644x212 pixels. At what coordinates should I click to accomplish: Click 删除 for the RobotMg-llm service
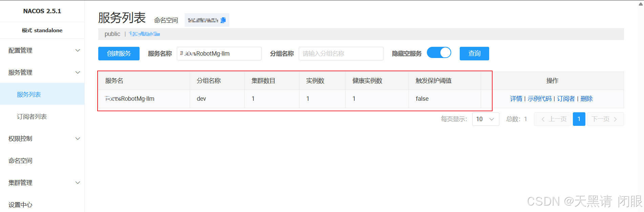(x=586, y=99)
